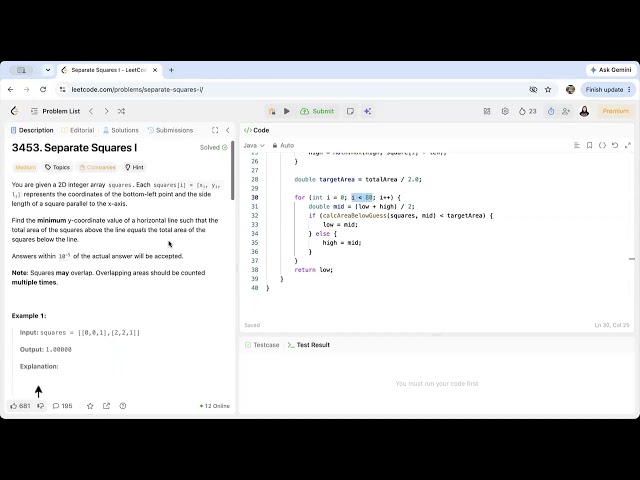Like the problem thumbs up 681
Image resolution: width=640 pixels, height=480 pixels.
point(20,406)
